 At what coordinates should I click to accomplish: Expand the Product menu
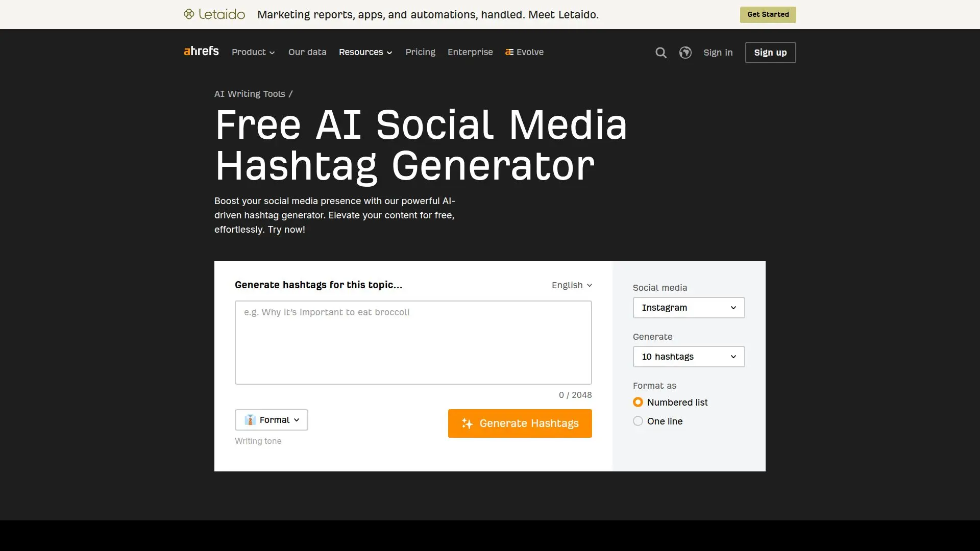[x=253, y=52]
